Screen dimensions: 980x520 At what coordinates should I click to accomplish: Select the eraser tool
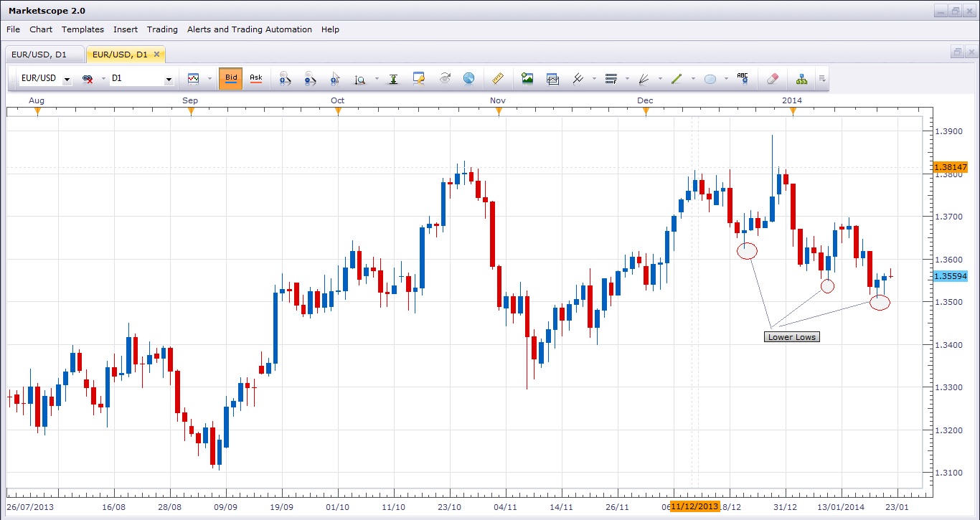pos(773,78)
